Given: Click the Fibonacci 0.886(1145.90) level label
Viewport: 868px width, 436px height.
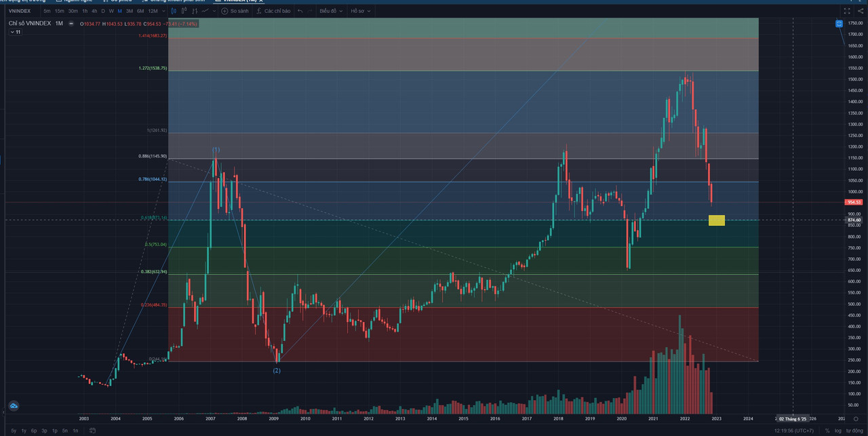Looking at the screenshot, I should pos(153,156).
